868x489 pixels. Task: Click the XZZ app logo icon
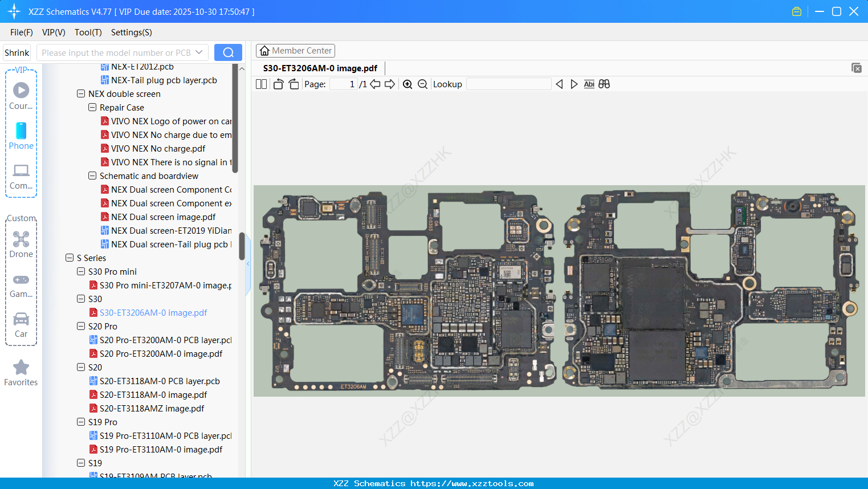click(14, 11)
